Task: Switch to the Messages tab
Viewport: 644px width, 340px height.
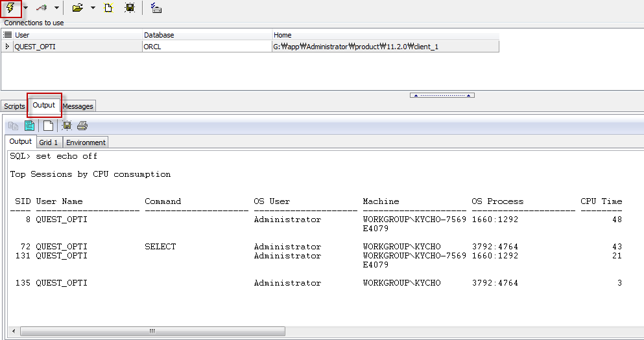Action: coord(78,106)
